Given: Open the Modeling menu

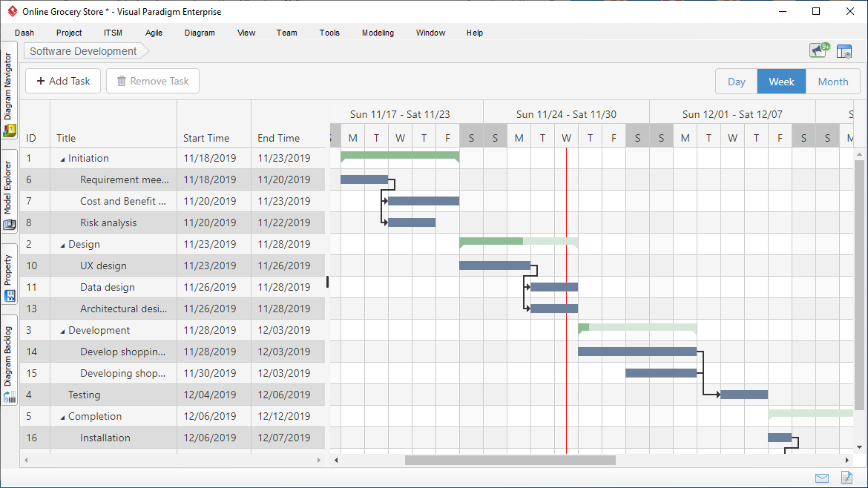Looking at the screenshot, I should pyautogui.click(x=378, y=33).
